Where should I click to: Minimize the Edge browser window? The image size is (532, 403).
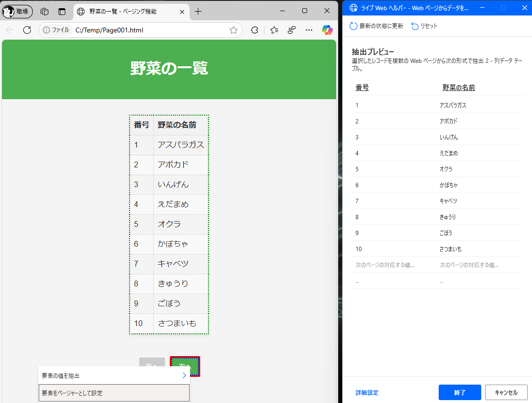click(282, 11)
